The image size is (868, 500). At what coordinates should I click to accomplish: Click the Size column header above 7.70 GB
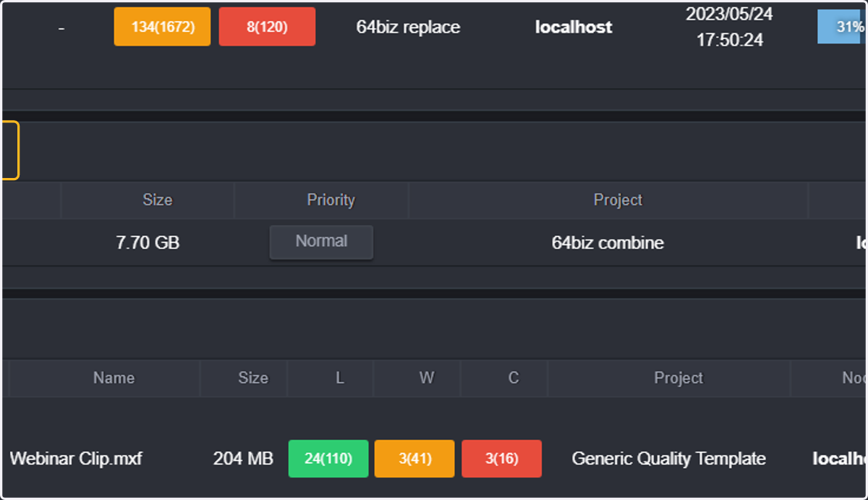157,200
